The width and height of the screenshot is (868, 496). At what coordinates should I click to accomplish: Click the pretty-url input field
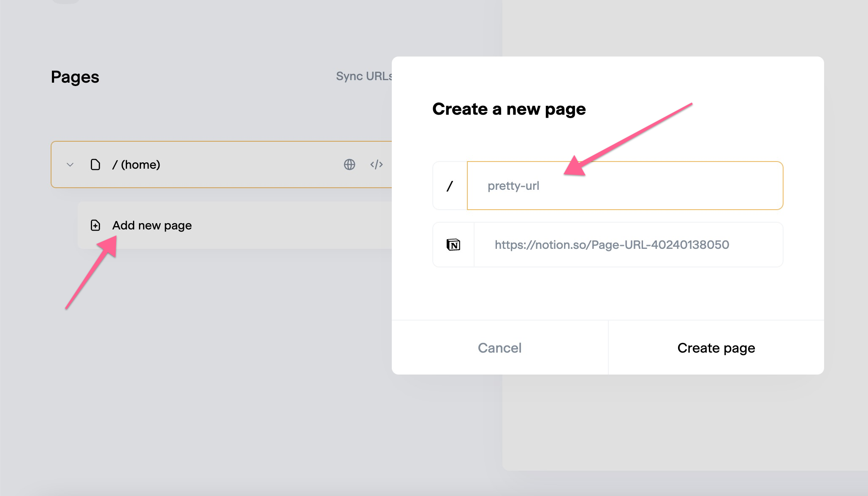point(624,186)
